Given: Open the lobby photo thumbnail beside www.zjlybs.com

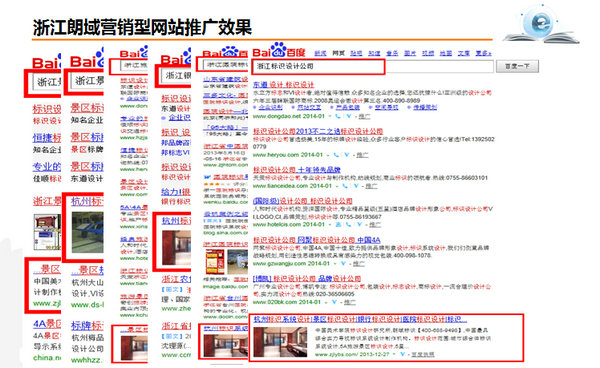Looking at the screenshot, I should click(x=280, y=342).
